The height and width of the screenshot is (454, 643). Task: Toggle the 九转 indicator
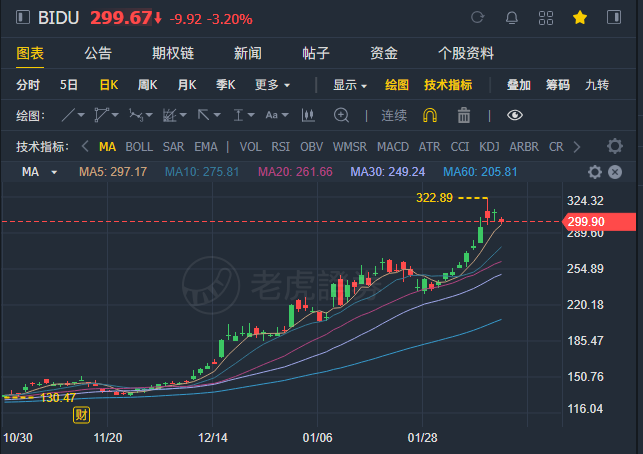pos(597,85)
